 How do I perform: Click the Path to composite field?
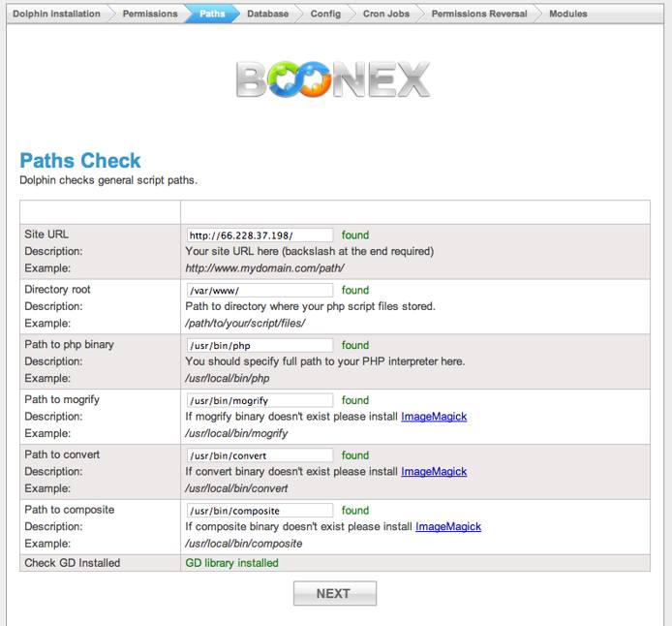(260, 511)
